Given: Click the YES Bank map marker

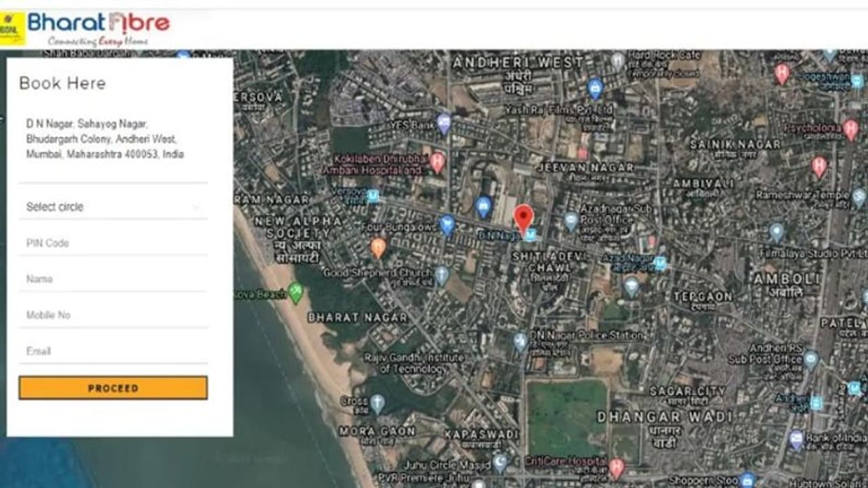Looking at the screenshot, I should 443,124.
